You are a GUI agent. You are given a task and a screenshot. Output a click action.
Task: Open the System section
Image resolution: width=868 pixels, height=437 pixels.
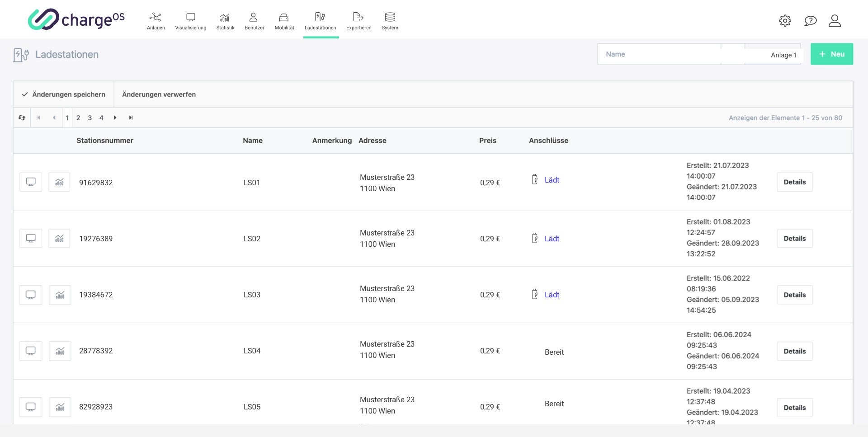point(390,21)
